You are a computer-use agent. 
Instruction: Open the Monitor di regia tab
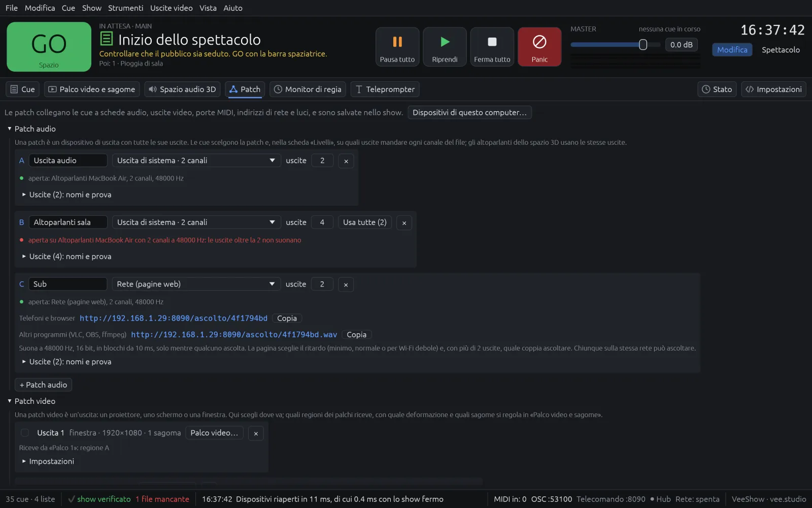click(x=308, y=89)
